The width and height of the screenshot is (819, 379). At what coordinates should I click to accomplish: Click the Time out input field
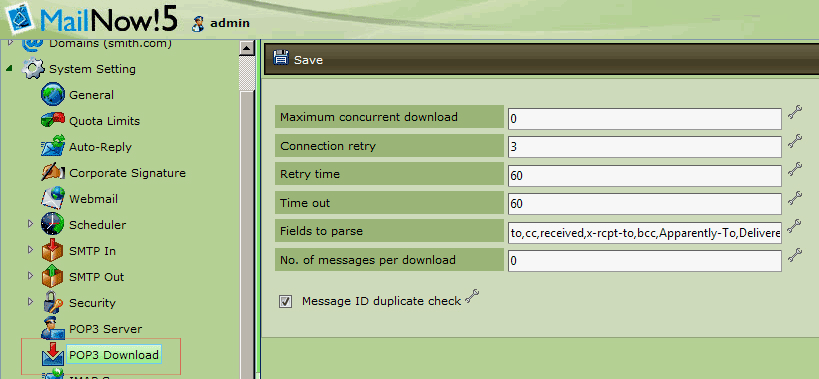pos(645,204)
